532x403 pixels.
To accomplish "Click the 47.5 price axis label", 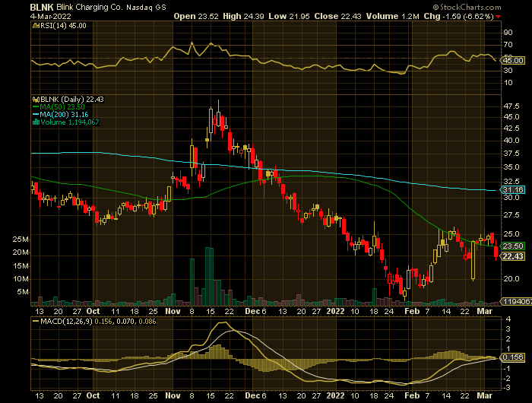I will (x=511, y=106).
